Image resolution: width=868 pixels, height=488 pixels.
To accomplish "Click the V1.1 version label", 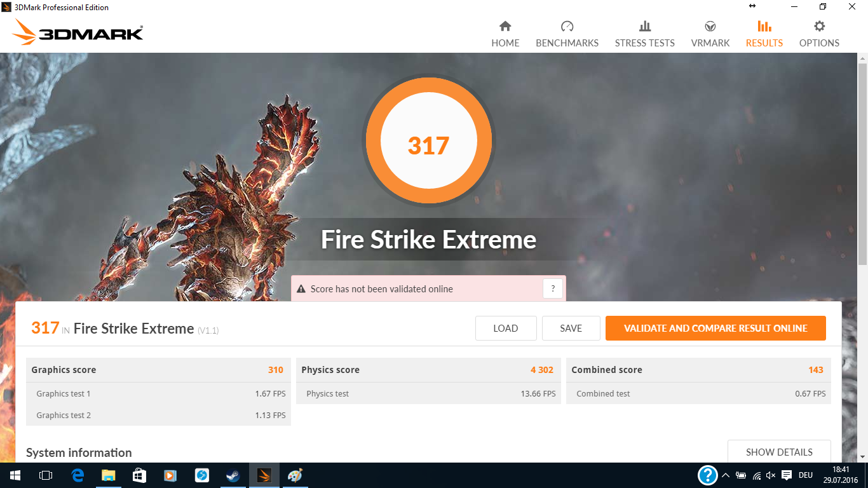I will click(x=208, y=330).
